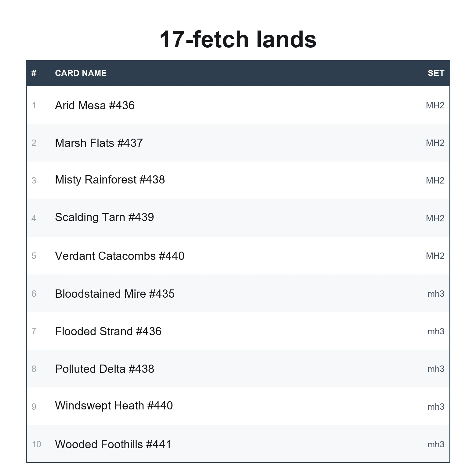
Task: Click the mh3 set label for Wooded Foothills
Action: point(436,444)
